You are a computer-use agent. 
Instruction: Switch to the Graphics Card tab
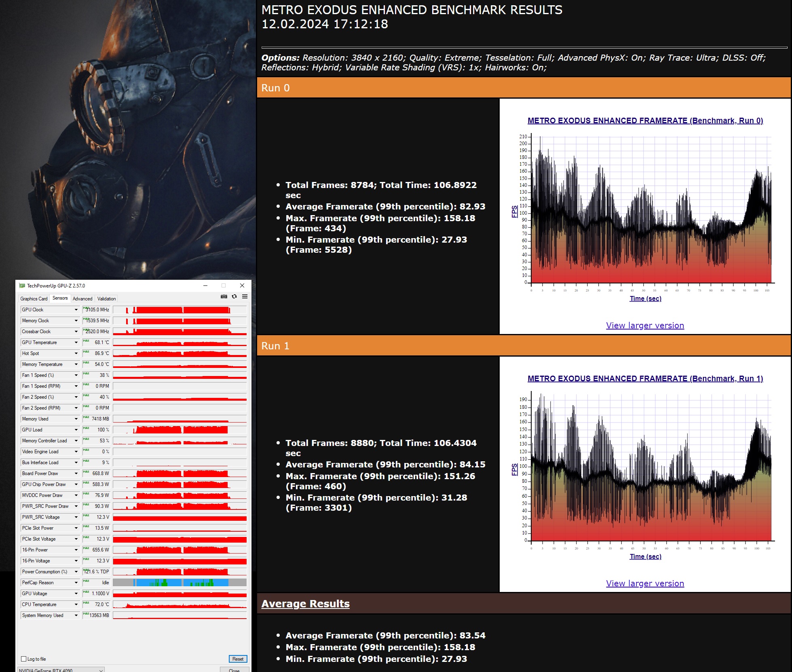34,299
